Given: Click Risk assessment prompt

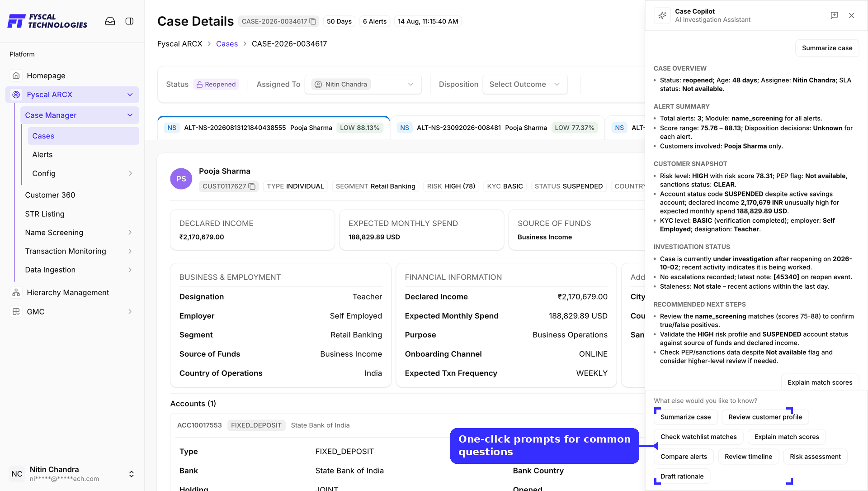Looking at the screenshot, I should point(815,457).
